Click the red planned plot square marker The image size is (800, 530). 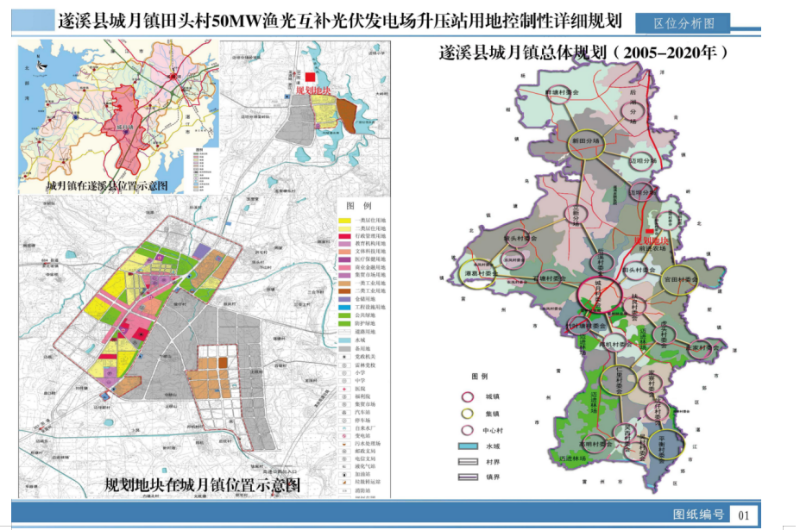point(312,76)
